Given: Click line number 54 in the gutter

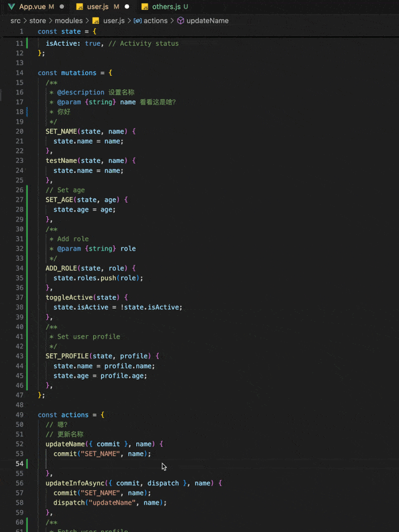Looking at the screenshot, I should tap(20, 464).
